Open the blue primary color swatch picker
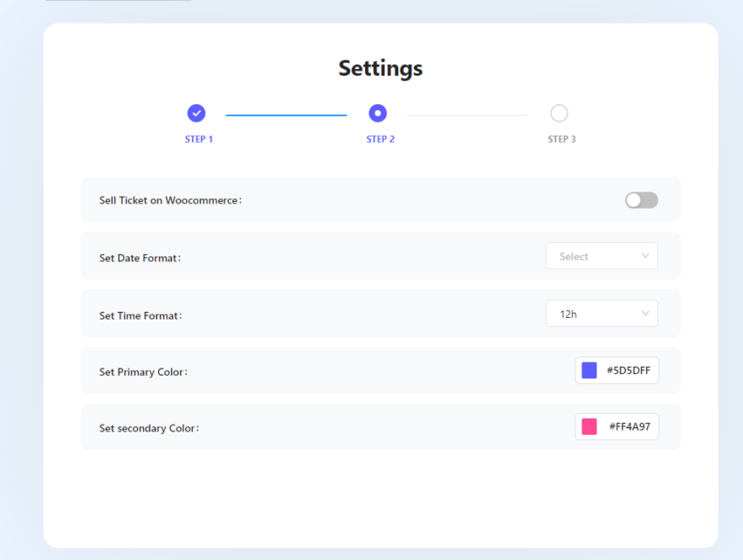 589,370
